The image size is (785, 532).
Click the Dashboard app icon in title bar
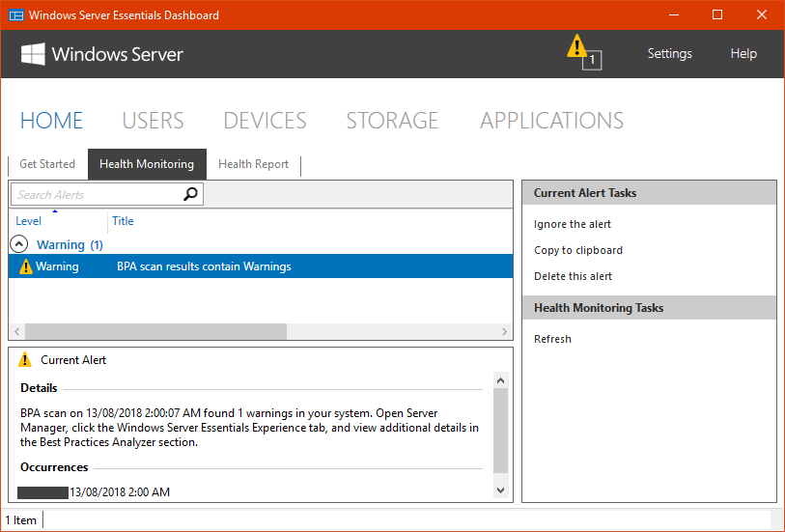pyautogui.click(x=16, y=15)
